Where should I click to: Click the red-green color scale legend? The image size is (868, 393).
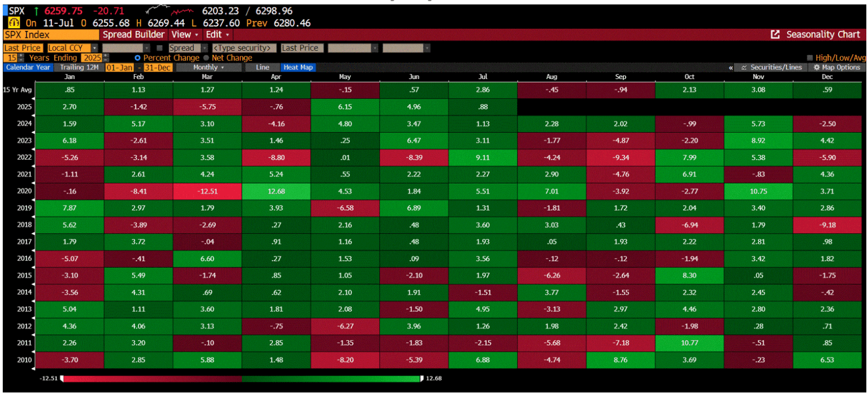(x=243, y=378)
